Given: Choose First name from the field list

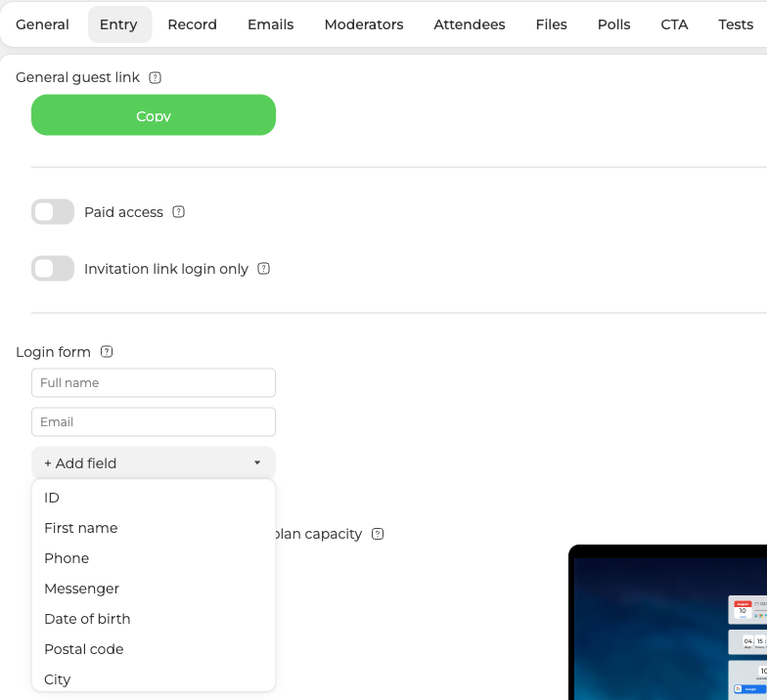Looking at the screenshot, I should [x=154, y=528].
